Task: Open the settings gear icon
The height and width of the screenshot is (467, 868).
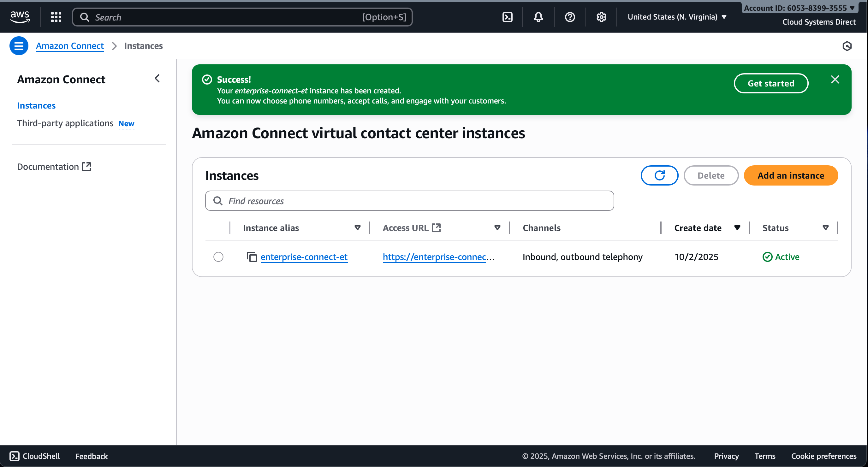Action: pos(601,17)
